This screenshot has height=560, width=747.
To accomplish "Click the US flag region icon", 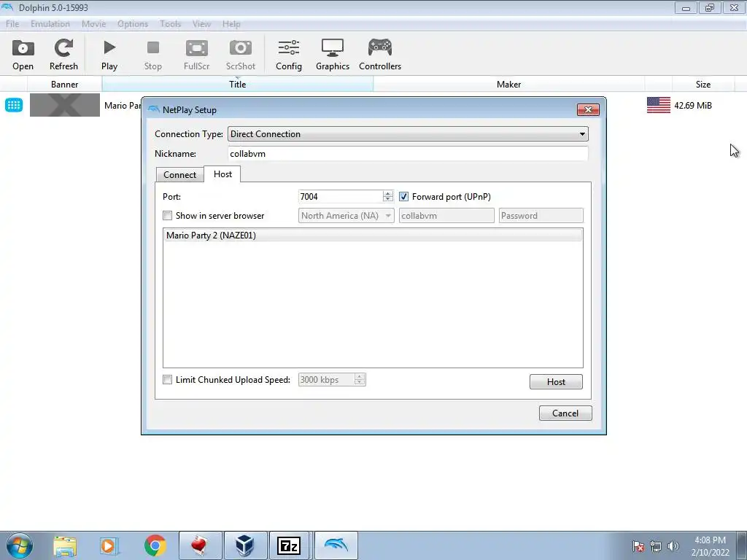I will pyautogui.click(x=659, y=105).
